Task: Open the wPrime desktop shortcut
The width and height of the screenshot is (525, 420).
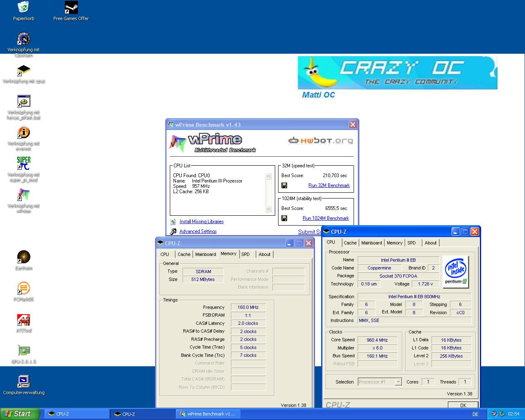Action: tap(23, 195)
